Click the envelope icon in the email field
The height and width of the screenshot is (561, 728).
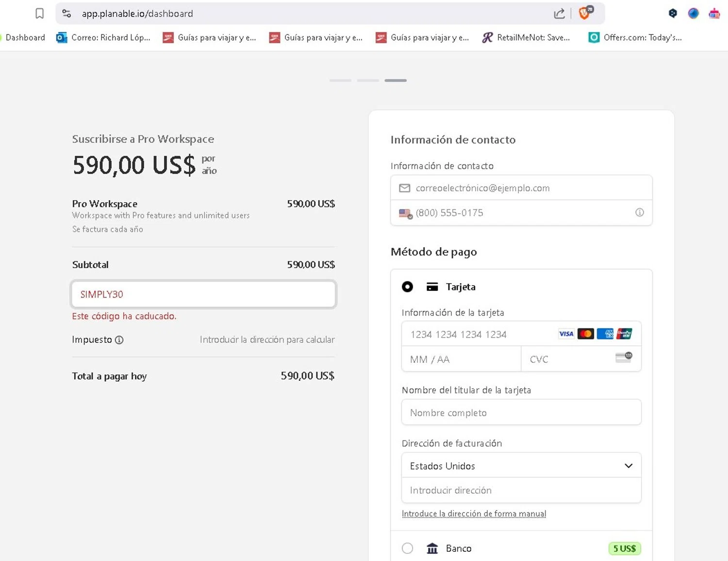pos(405,188)
